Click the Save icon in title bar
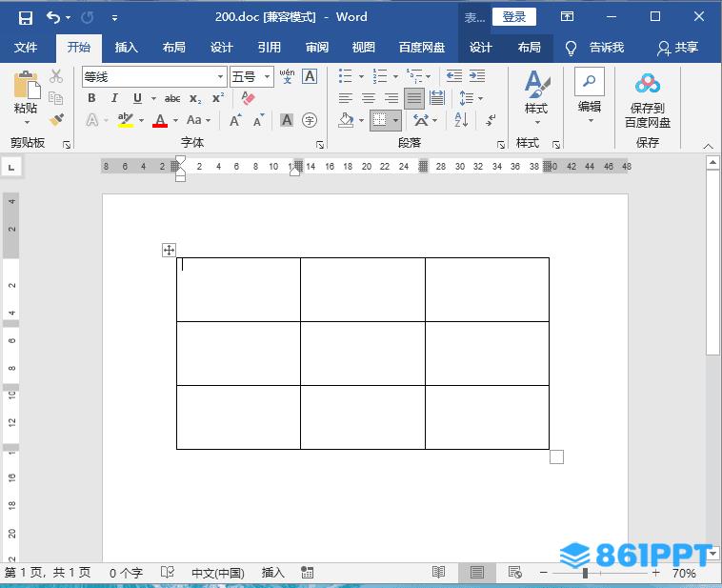Viewport: 722px width, 588px height. [26, 17]
